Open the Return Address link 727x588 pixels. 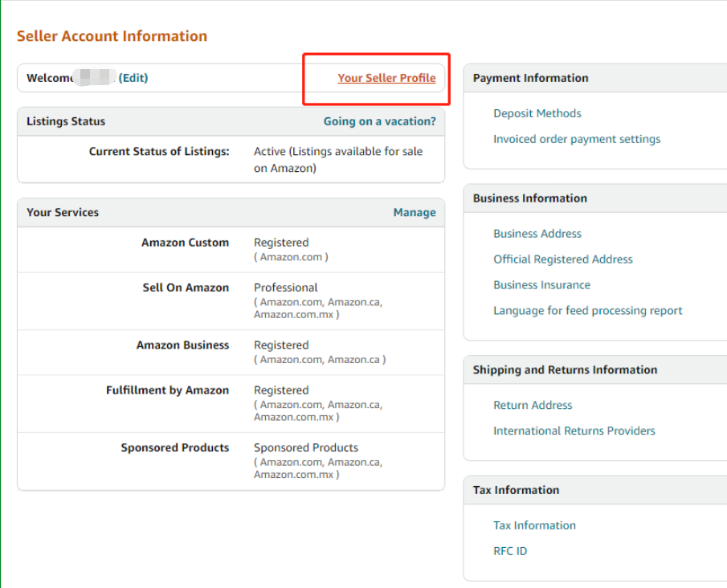click(533, 406)
